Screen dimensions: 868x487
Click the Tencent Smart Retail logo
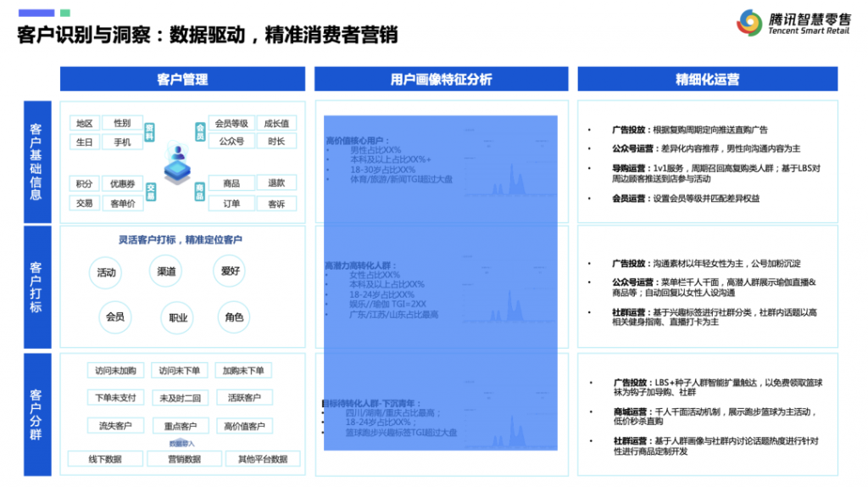tap(793, 23)
